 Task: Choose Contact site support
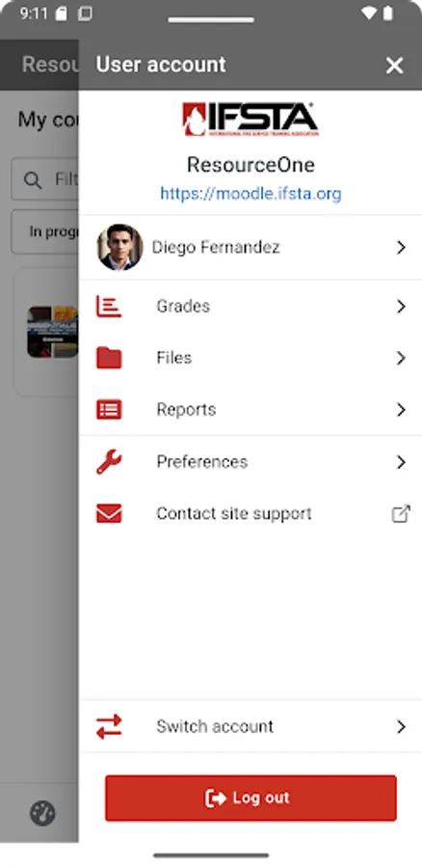pyautogui.click(x=251, y=514)
